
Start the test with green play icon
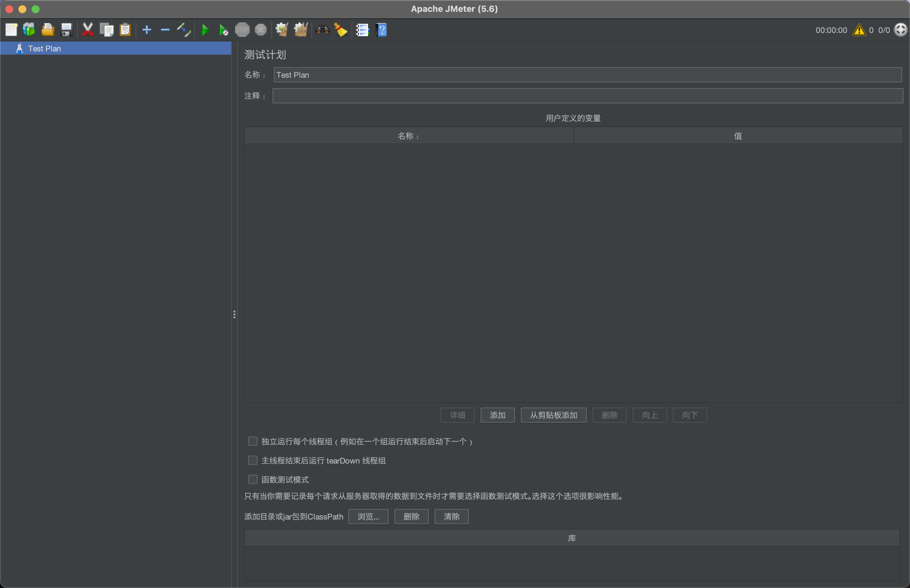pyautogui.click(x=205, y=30)
